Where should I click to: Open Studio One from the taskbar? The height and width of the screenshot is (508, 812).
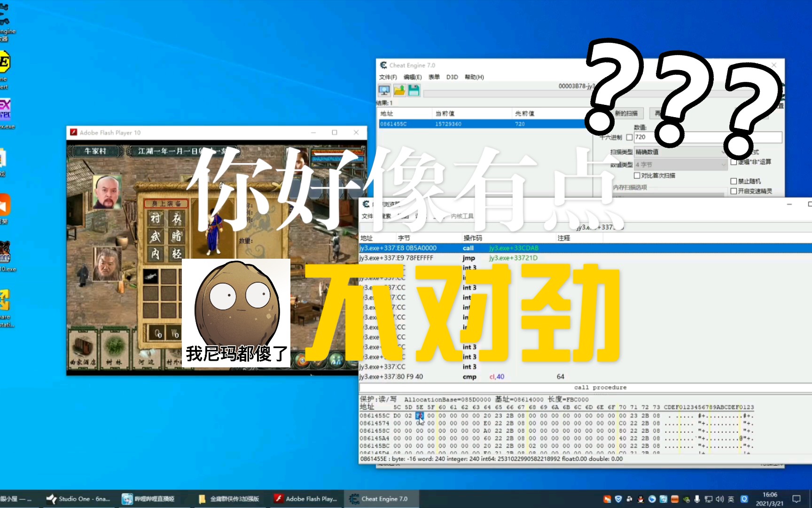(x=78, y=499)
